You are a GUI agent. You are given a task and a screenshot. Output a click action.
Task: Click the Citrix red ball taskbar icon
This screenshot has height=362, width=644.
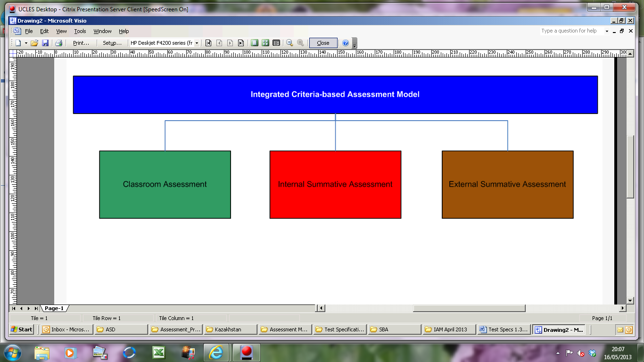[x=247, y=353]
